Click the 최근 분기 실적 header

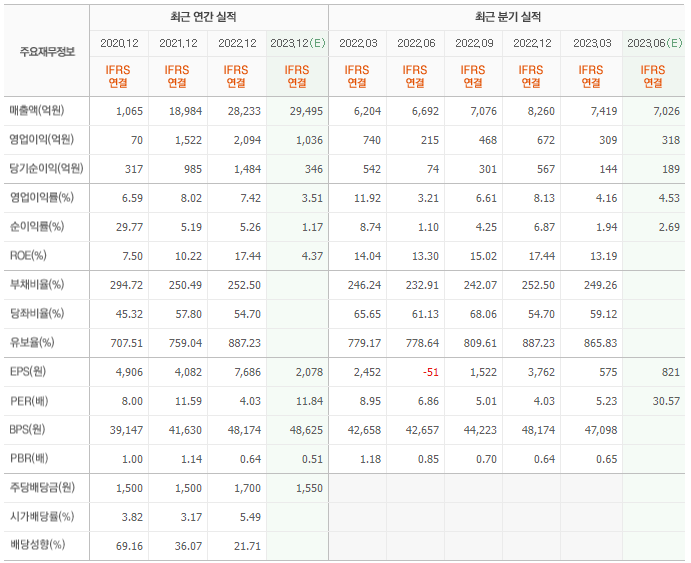click(508, 17)
